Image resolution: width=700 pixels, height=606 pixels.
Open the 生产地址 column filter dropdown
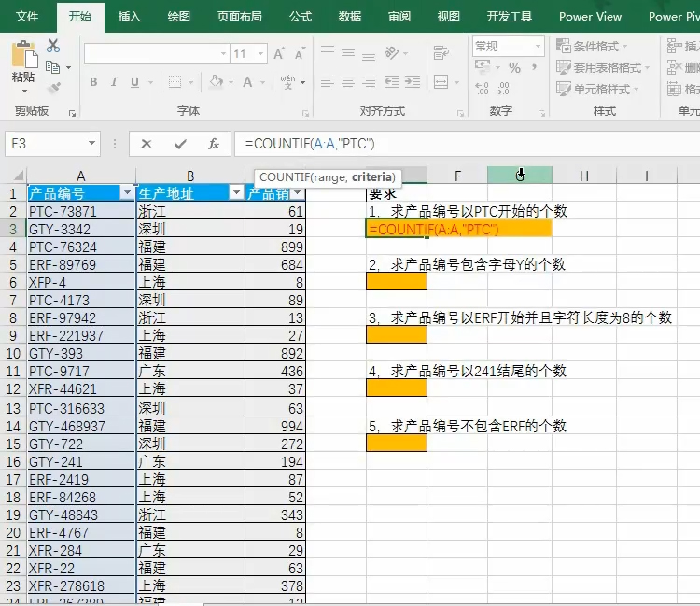(x=235, y=193)
